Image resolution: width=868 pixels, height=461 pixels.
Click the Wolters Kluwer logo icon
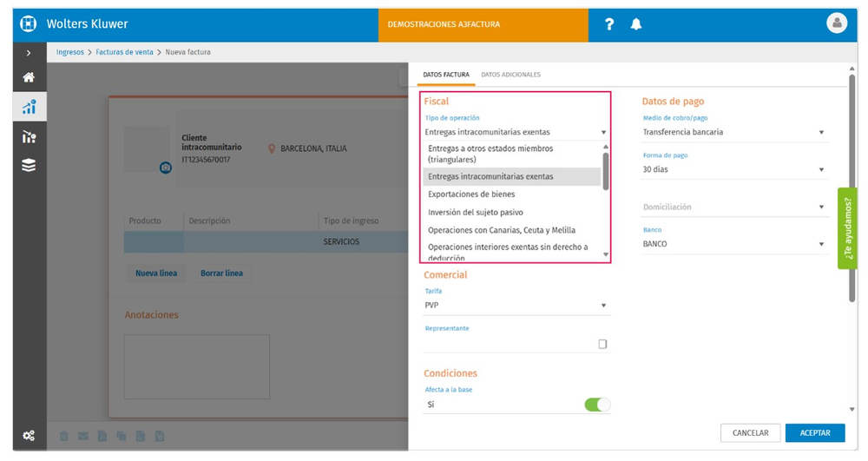point(29,23)
